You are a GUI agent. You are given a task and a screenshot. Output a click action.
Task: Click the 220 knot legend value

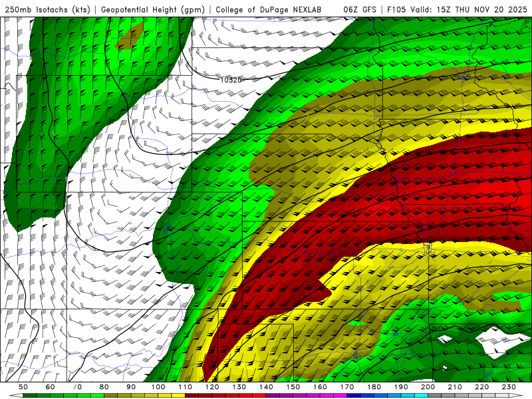pyautogui.click(x=482, y=387)
